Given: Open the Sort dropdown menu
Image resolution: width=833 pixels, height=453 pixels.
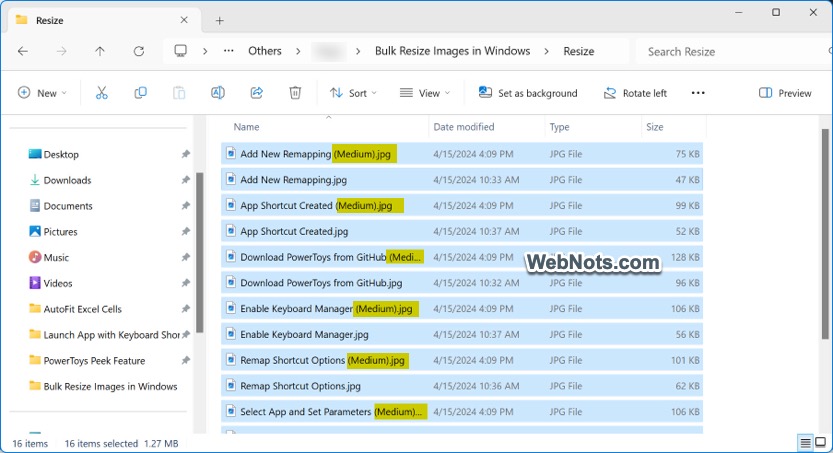Looking at the screenshot, I should pos(353,93).
